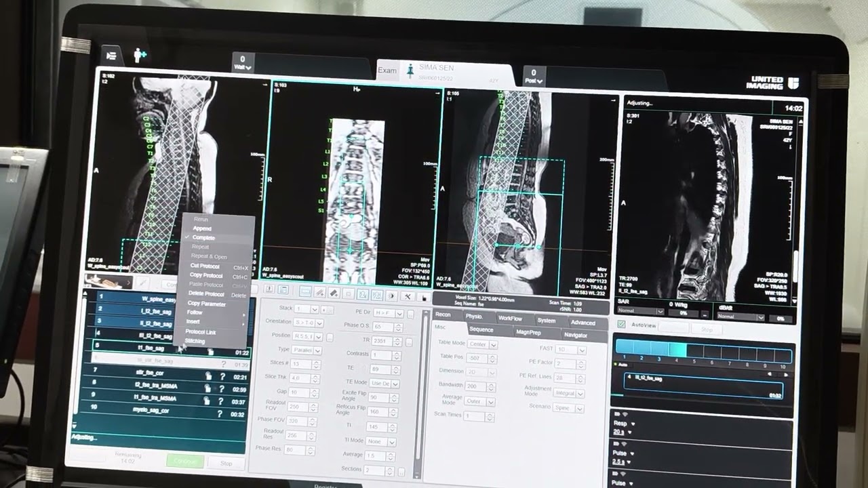Click the contrast adjustment half-circle icon
868x488 pixels.
(x=392, y=296)
